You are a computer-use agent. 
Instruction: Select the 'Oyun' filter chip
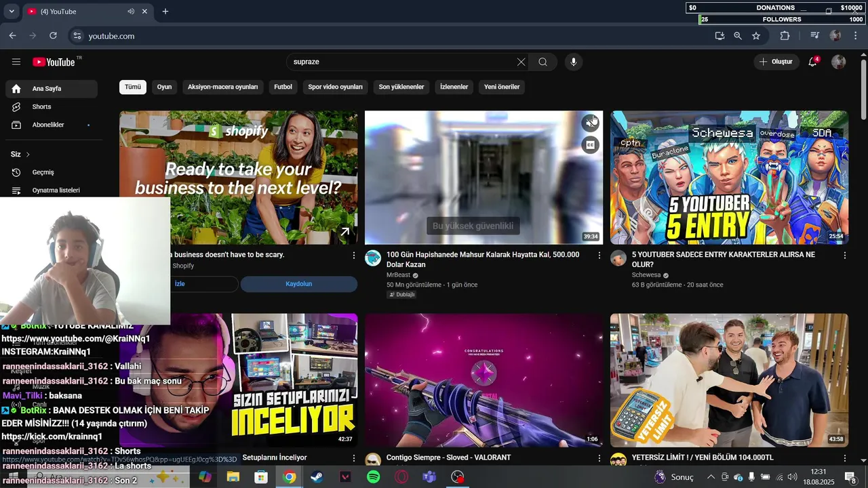[x=164, y=87]
